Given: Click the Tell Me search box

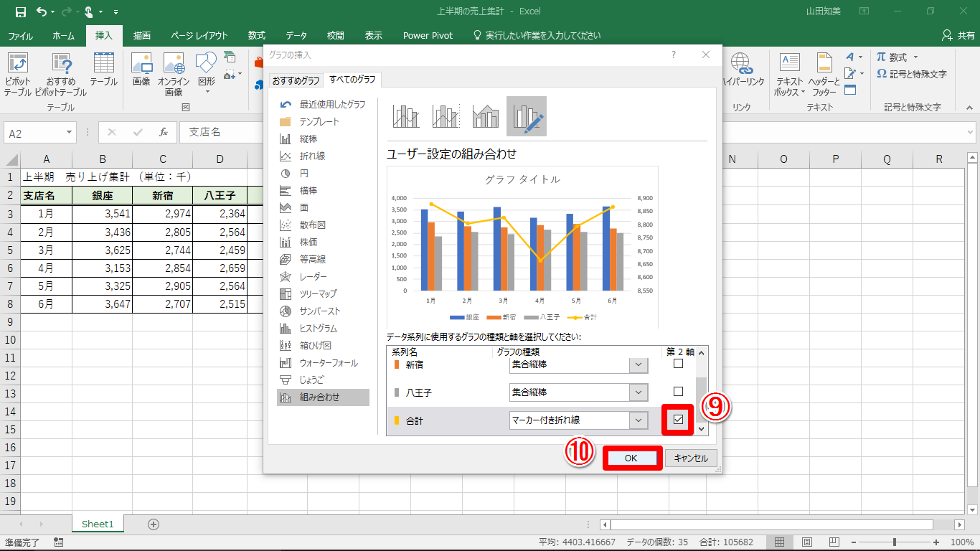Looking at the screenshot, I should click(x=536, y=36).
